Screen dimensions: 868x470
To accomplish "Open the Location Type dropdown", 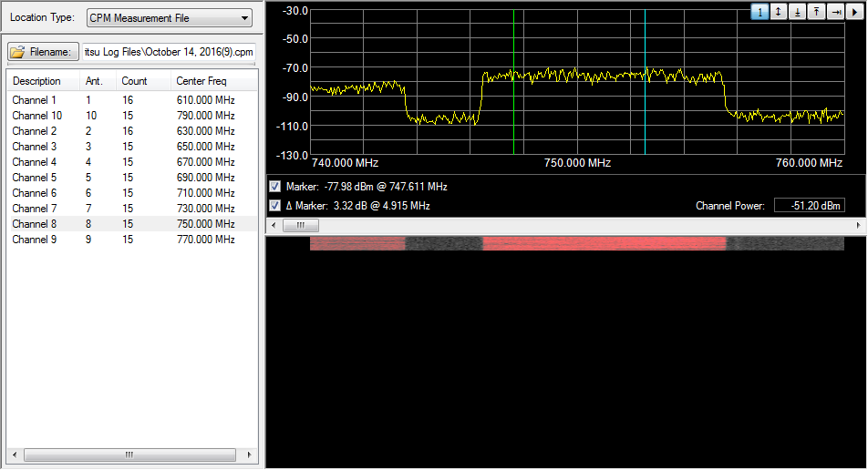I will (x=170, y=18).
